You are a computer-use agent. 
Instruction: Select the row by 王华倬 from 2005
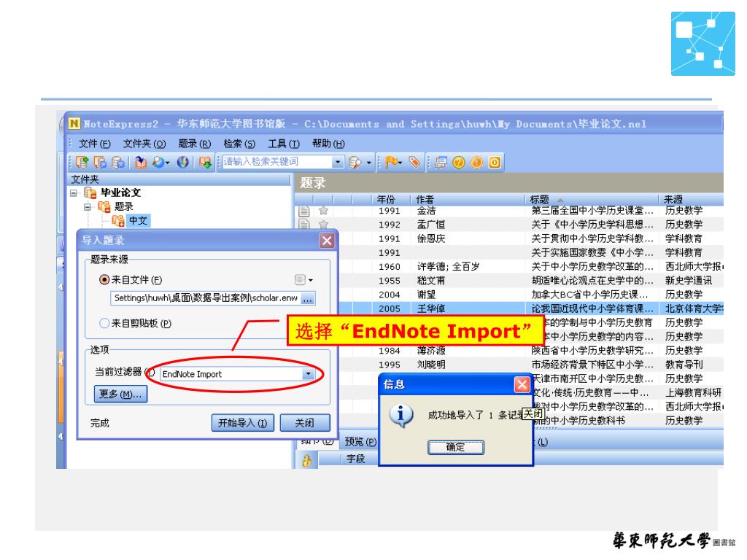pos(531,308)
